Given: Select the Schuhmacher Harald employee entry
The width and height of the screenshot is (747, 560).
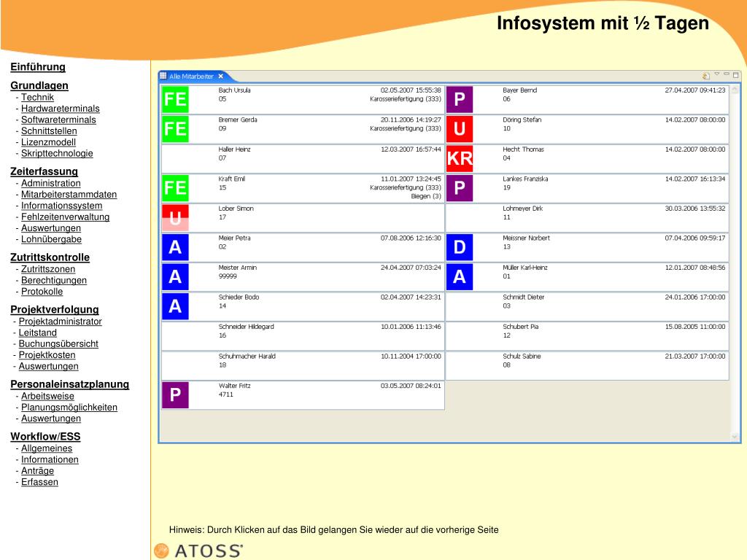Looking at the screenshot, I should pos(303,366).
